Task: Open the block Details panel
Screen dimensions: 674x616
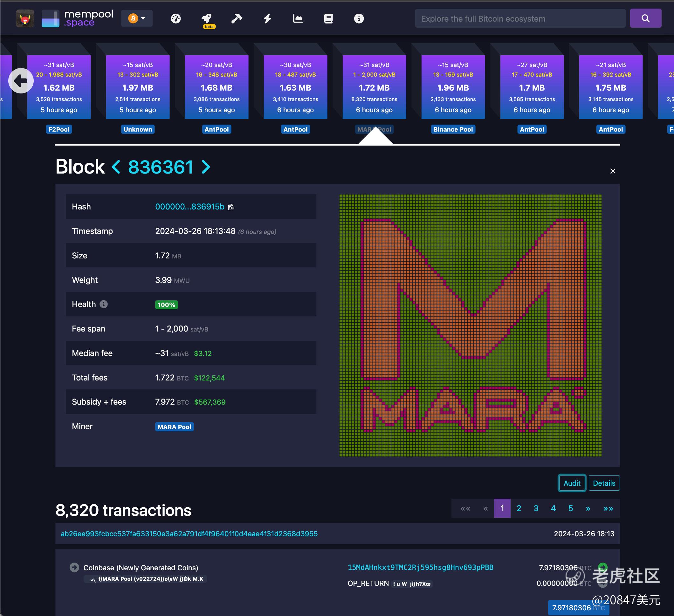Action: [604, 483]
